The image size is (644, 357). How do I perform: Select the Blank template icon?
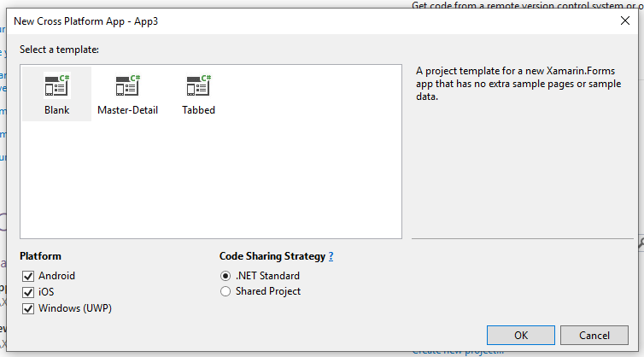point(57,85)
